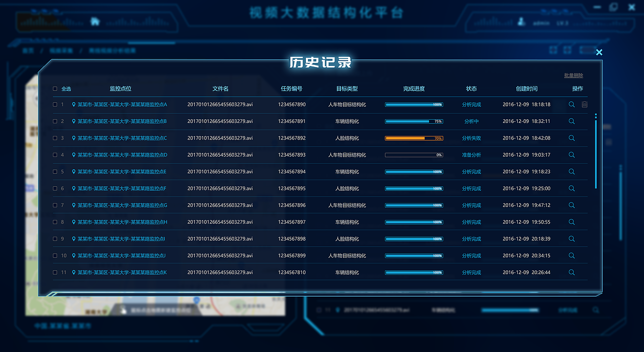
Task: Open the 某某路监控点J location link
Action: (121, 256)
